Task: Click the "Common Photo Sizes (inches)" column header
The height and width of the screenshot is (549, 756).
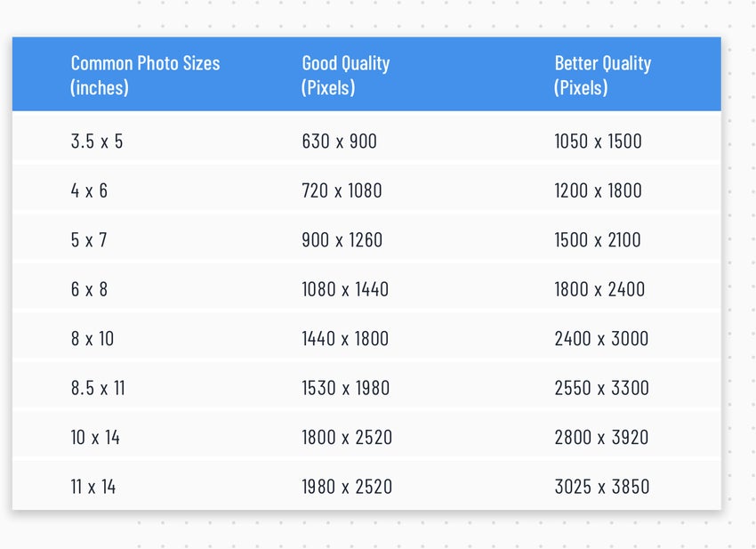Action: click(x=145, y=75)
